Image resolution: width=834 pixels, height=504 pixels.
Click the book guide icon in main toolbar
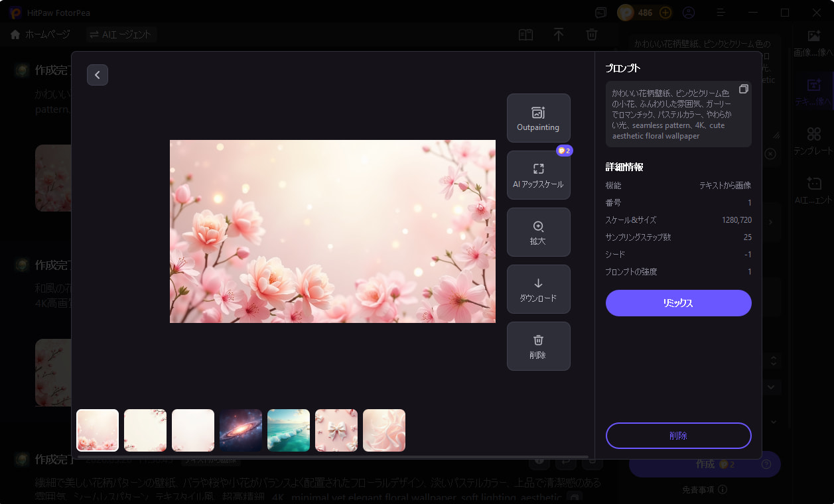525,34
